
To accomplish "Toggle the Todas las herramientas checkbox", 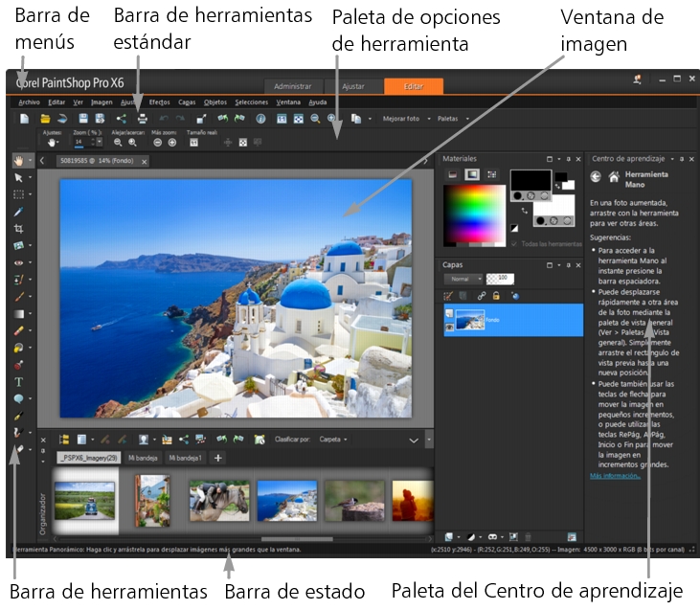I will pos(516,244).
